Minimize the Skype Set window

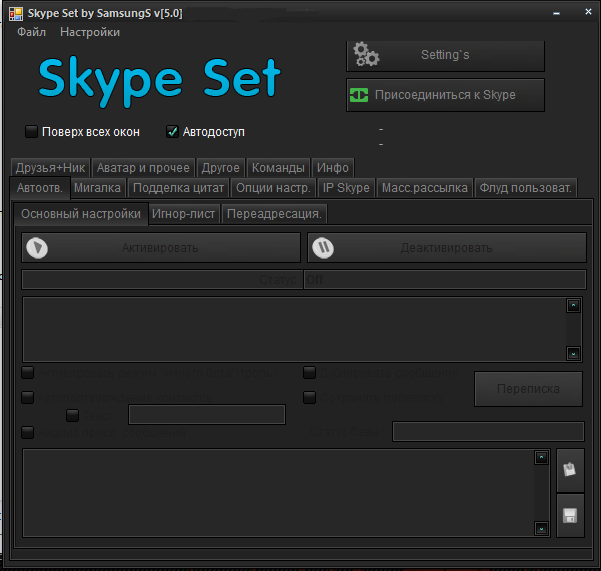point(556,13)
